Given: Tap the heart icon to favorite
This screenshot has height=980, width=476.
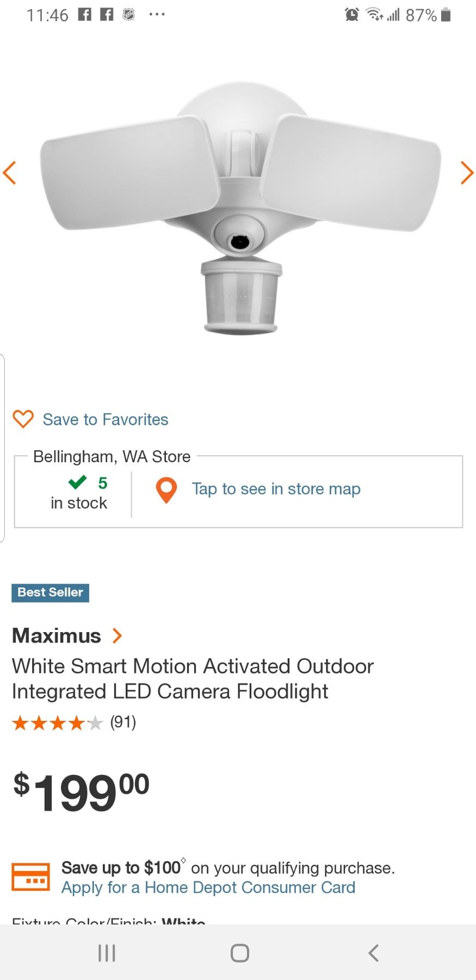Looking at the screenshot, I should (23, 419).
